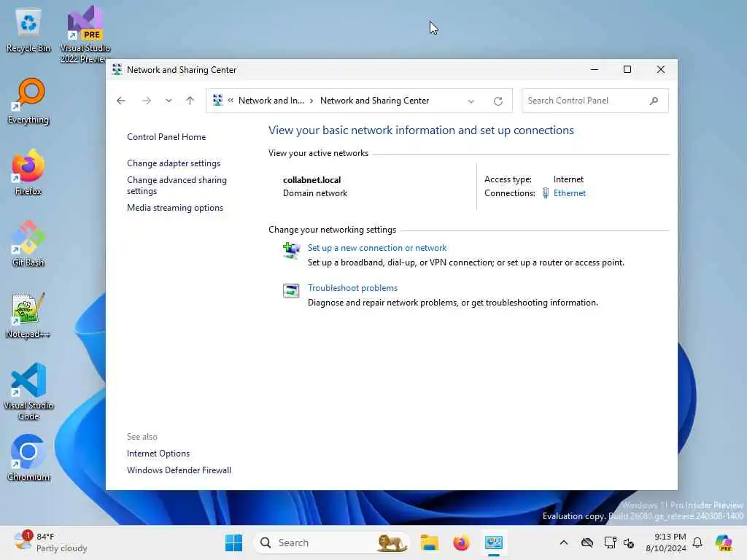
Task: Select the Everything desktop shortcut
Action: pos(28,101)
